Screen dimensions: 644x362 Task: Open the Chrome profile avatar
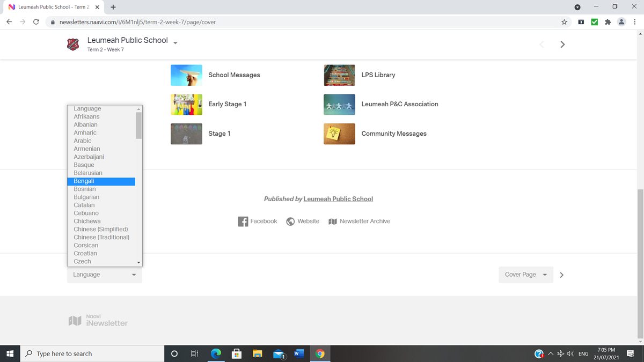tap(621, 22)
